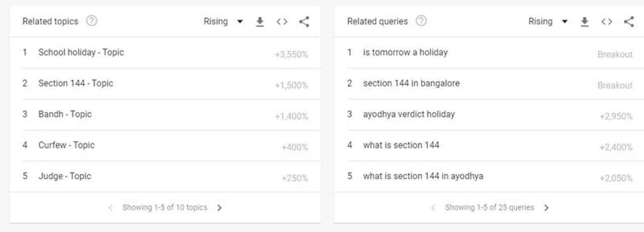Open help for Related topics
Image resolution: width=644 pixels, height=232 pixels.
92,21
